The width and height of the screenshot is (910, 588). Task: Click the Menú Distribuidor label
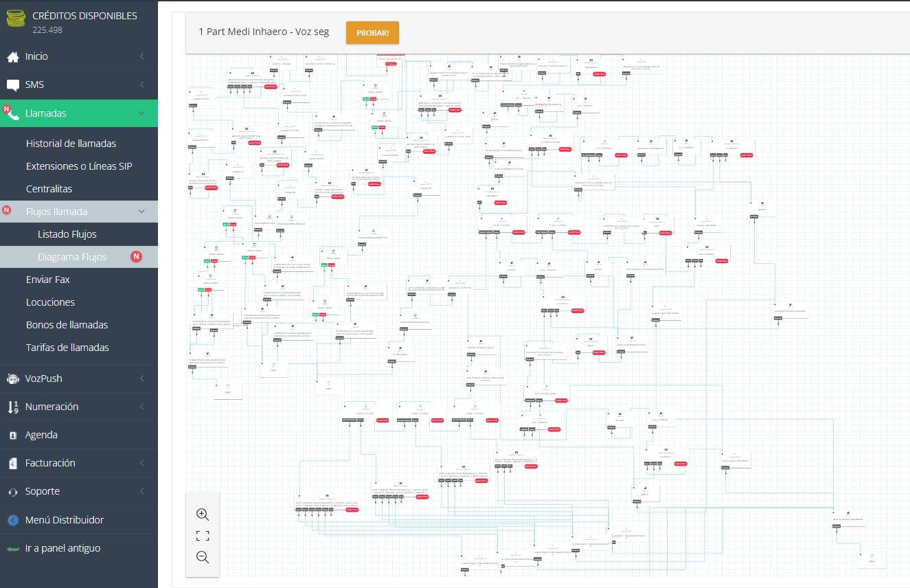pyautogui.click(x=65, y=520)
